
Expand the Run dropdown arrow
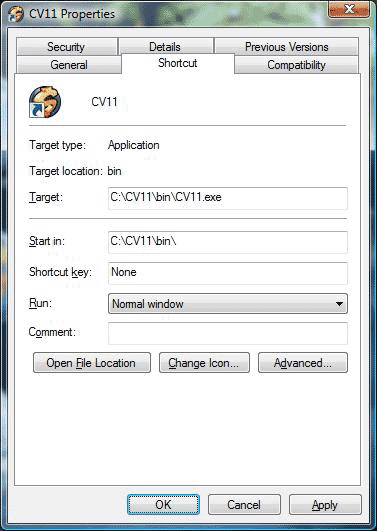[x=339, y=304]
